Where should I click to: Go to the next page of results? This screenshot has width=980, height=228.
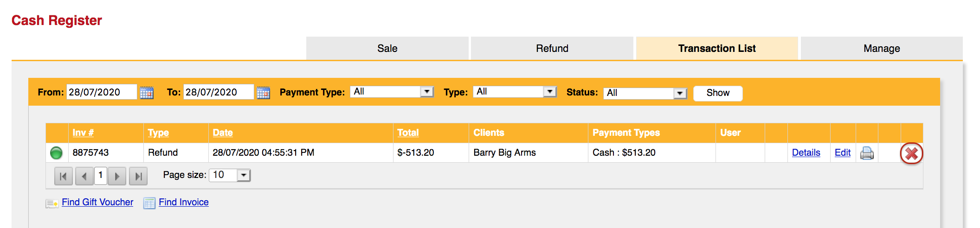point(117,176)
